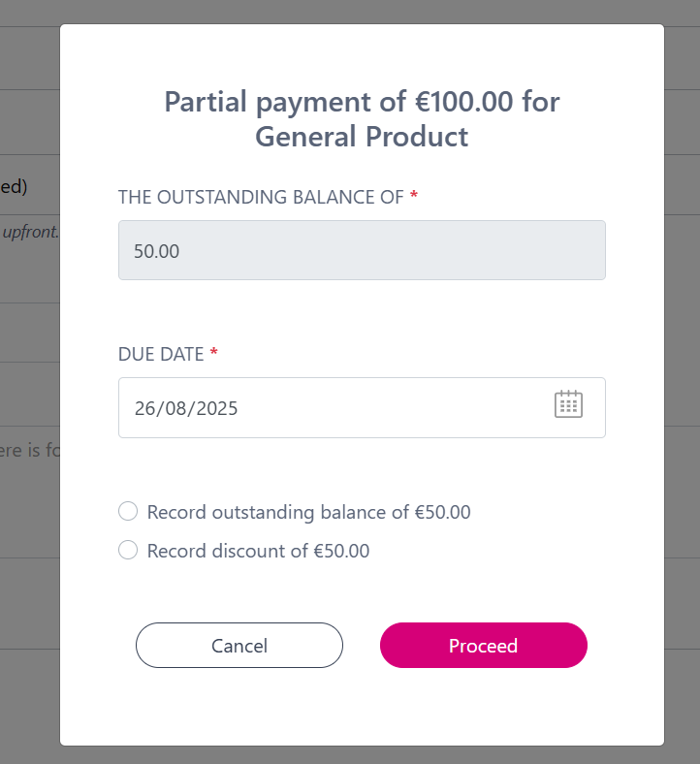Click the 26/08/2025 date text
Screen dimensions: 700x764
[x=186, y=408]
